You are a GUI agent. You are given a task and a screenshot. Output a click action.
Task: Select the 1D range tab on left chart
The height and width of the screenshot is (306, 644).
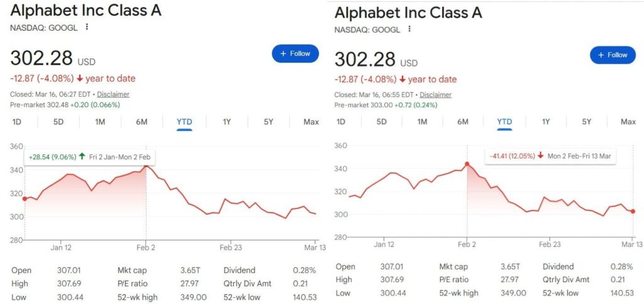(x=17, y=122)
